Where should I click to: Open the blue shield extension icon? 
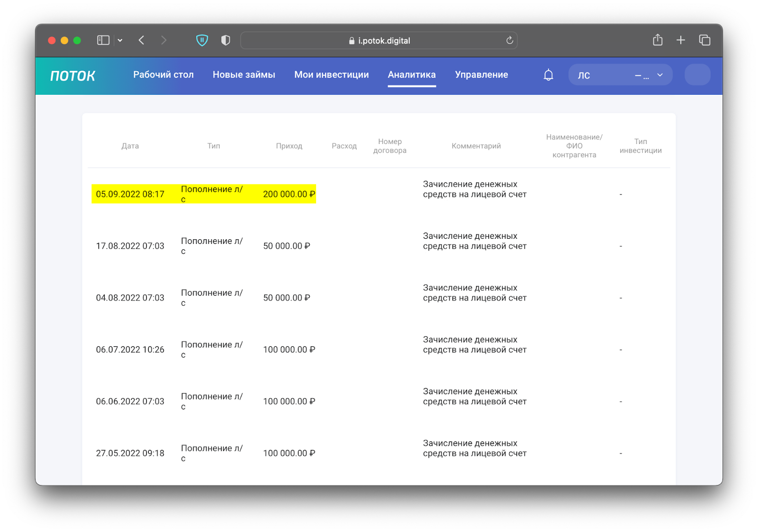[202, 40]
